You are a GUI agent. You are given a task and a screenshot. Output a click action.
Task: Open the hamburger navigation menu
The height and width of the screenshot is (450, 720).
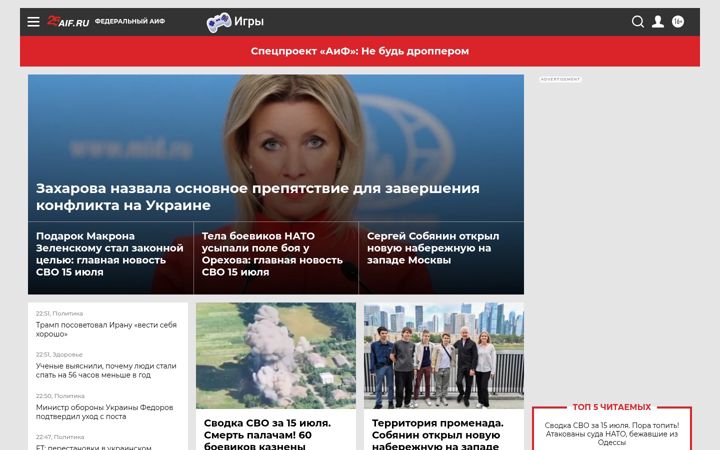click(x=33, y=22)
